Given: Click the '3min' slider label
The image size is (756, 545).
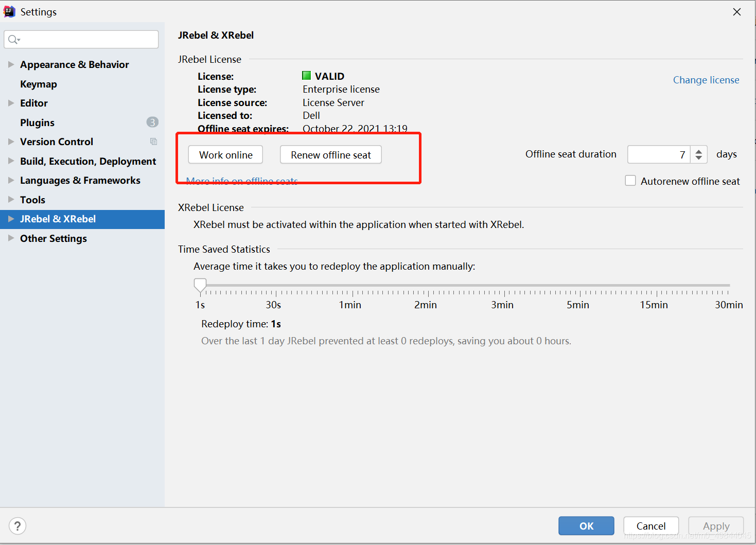Looking at the screenshot, I should point(502,305).
